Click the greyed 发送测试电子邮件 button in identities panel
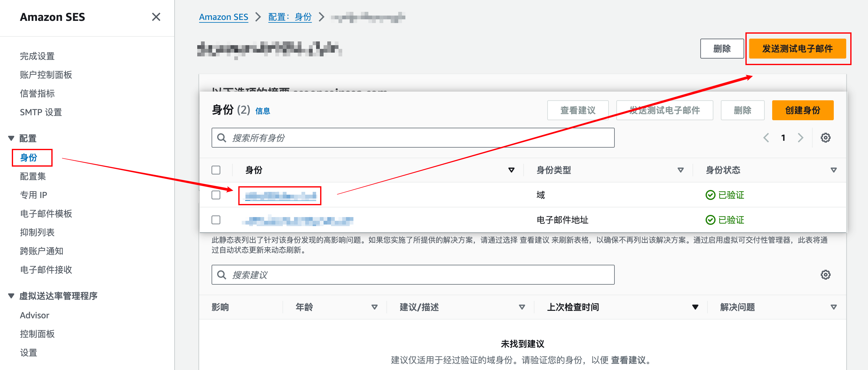The image size is (868, 370). click(x=665, y=110)
